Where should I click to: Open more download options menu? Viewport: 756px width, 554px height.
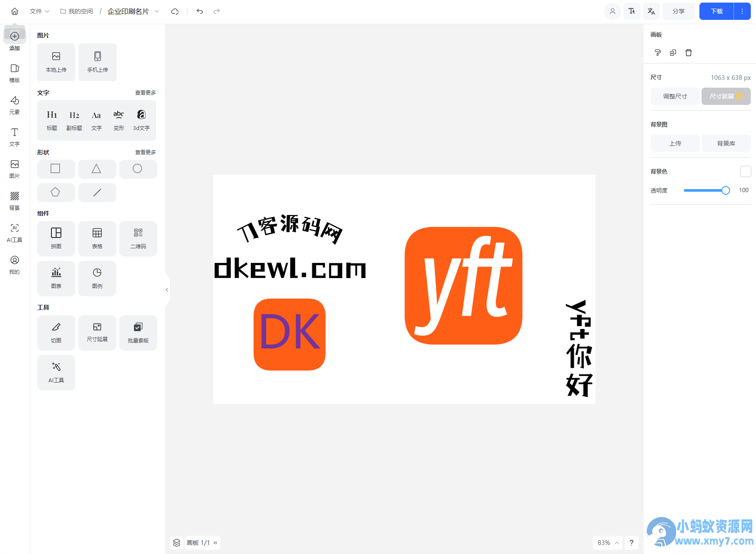click(742, 11)
